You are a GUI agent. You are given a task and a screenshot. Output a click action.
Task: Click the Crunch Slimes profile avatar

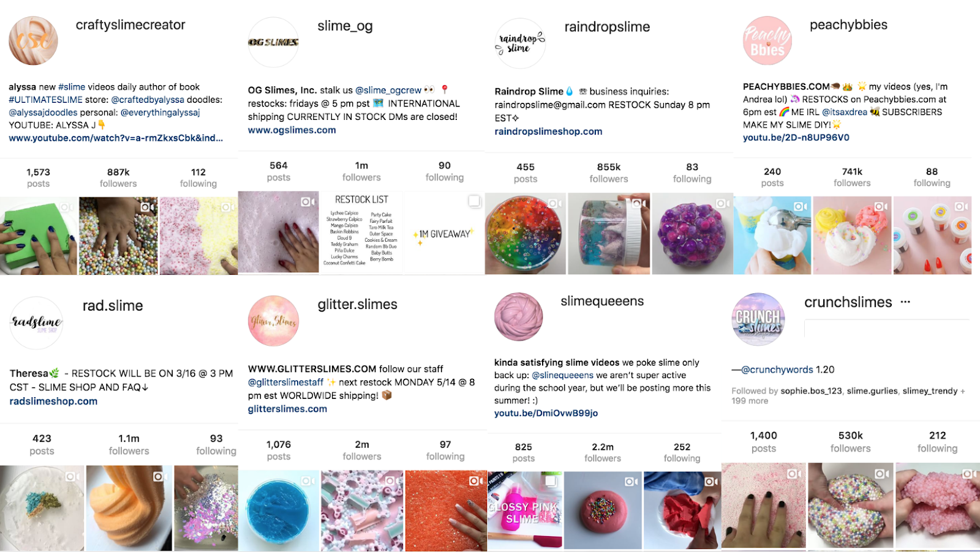coord(758,319)
